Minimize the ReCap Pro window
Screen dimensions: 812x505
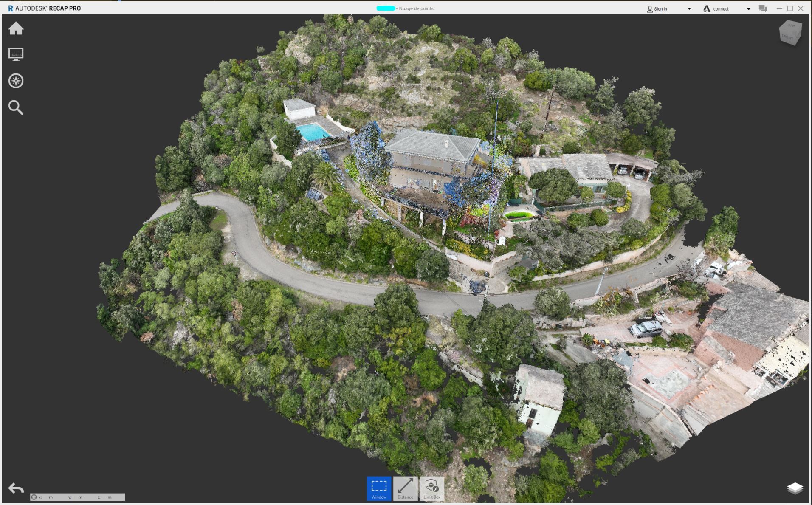[779, 8]
